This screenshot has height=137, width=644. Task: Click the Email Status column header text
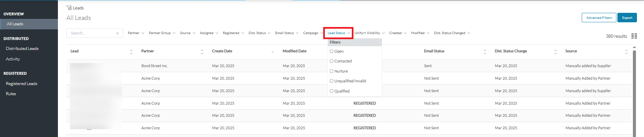pyautogui.click(x=434, y=51)
